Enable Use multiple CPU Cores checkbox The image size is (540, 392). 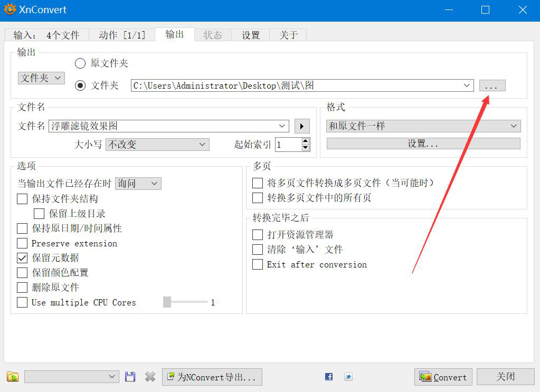pos(22,302)
